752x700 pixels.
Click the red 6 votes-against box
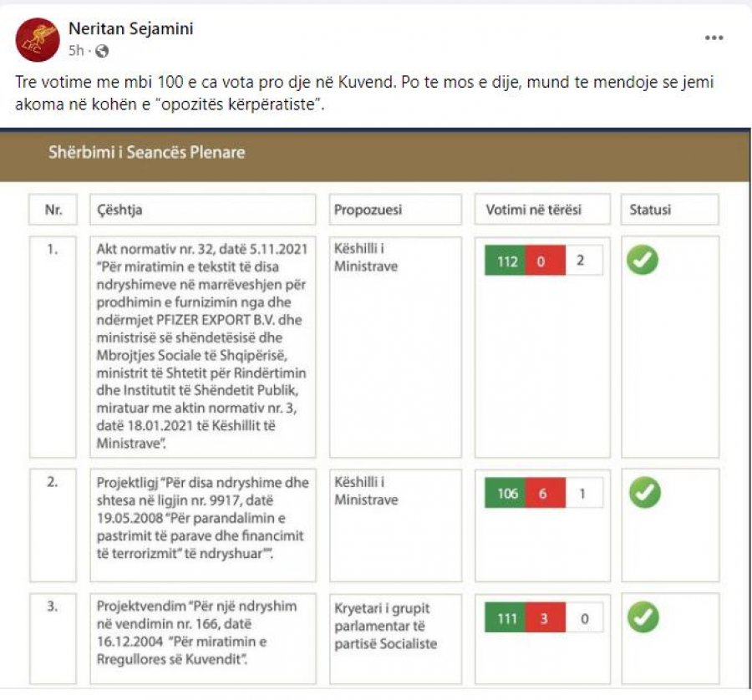pos(546,494)
